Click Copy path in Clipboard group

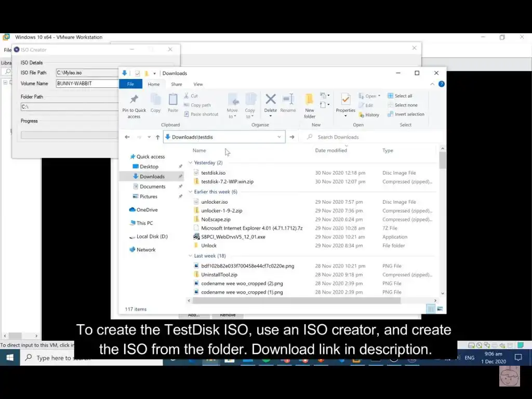pyautogui.click(x=197, y=105)
